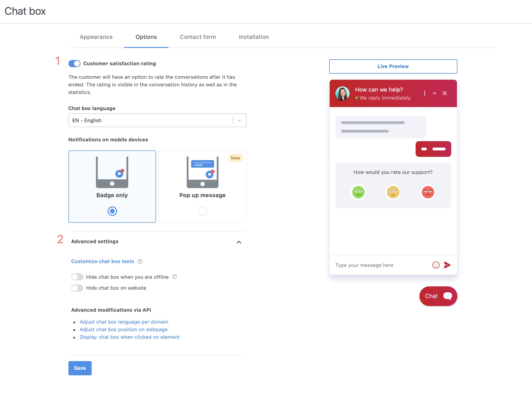The width and height of the screenshot is (532, 400).
Task: Switch to the Appearance tab
Action: (x=96, y=37)
